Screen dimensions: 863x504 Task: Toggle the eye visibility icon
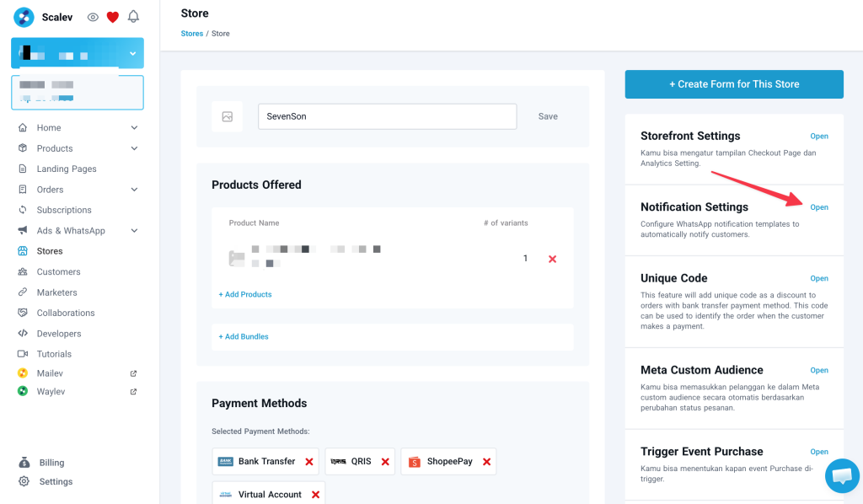coord(93,17)
